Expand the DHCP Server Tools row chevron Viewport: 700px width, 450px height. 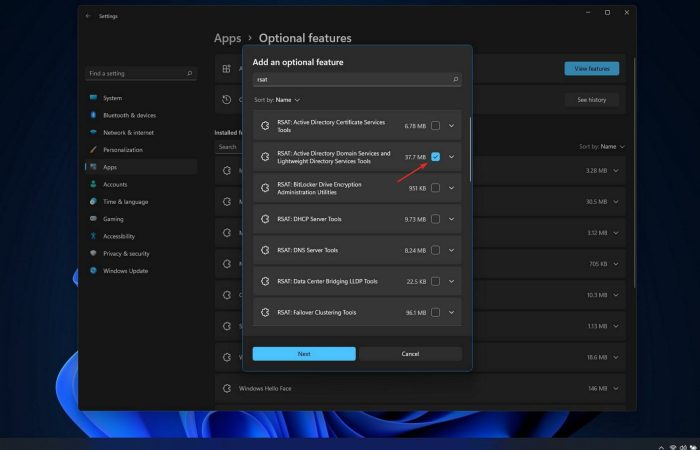coord(451,219)
